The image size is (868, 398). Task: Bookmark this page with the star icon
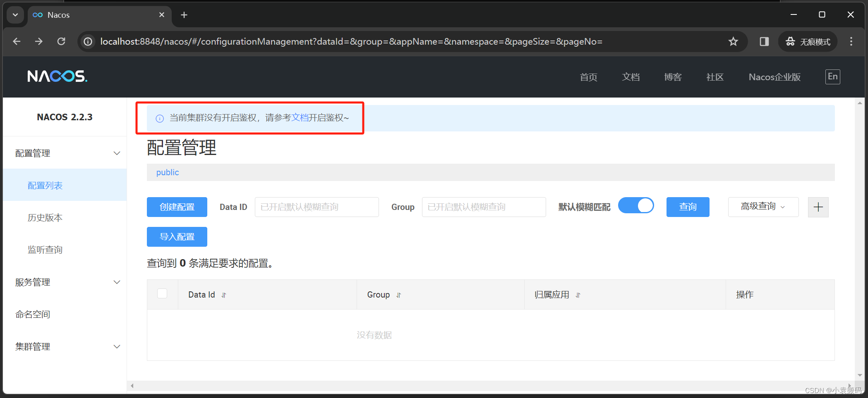tap(733, 41)
